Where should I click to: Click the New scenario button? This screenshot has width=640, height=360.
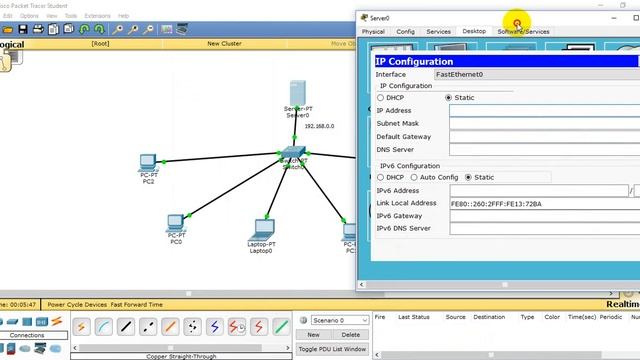pos(313,335)
